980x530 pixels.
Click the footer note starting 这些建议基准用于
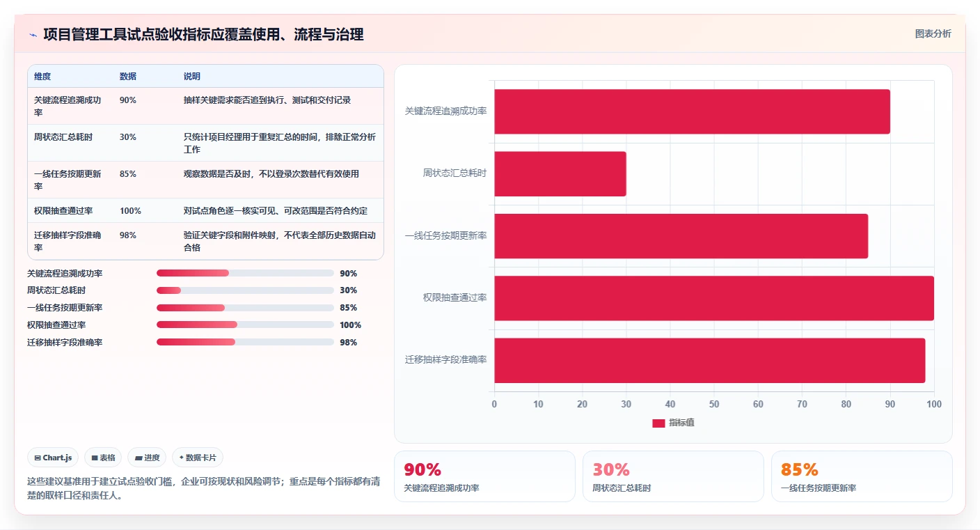203,489
